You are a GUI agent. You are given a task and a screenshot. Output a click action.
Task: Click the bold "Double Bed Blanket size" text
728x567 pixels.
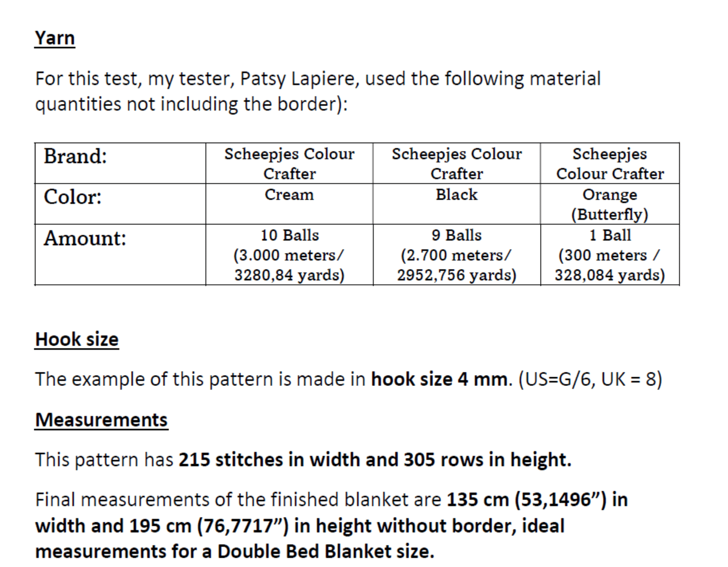[324, 551]
